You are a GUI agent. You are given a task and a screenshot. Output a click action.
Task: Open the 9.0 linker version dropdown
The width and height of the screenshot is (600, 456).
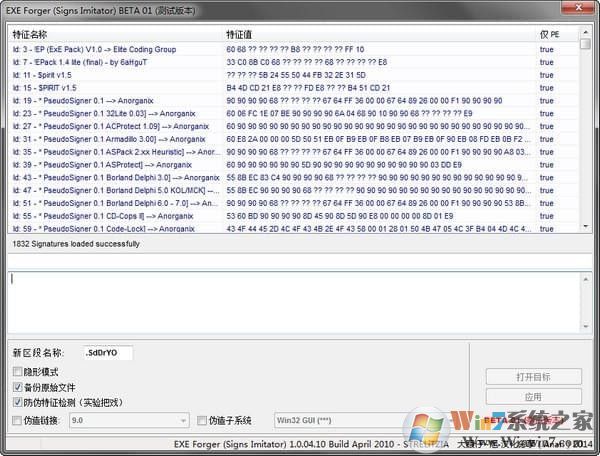129,420
